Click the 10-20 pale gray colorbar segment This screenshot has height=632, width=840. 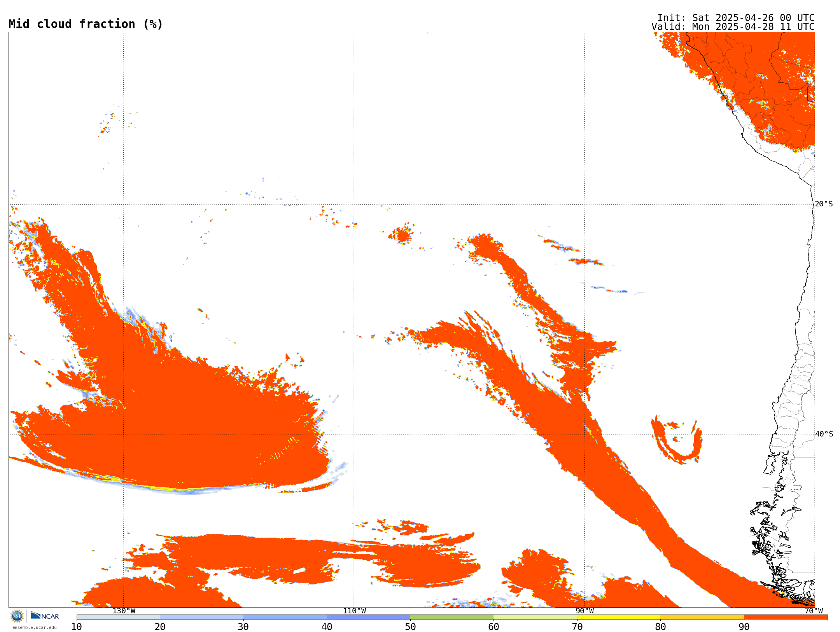(118, 617)
